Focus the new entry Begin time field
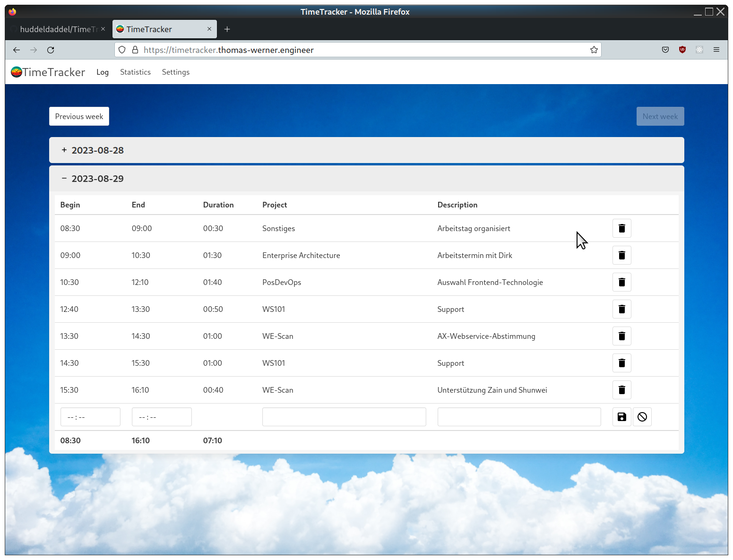This screenshot has height=560, width=733. coord(90,417)
